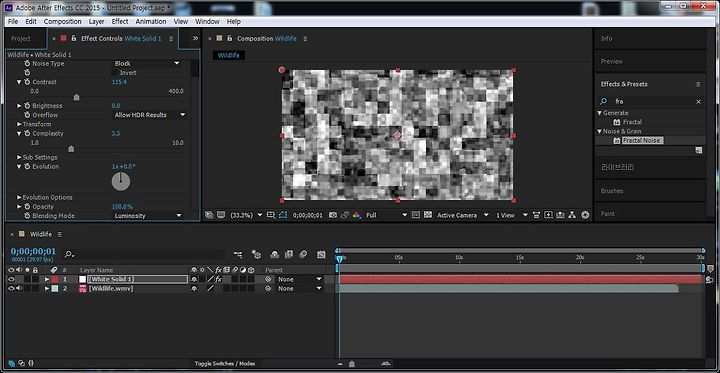Viewport: 720px width, 373px height.
Task: Enable the Contrast keyframe stopwatch
Action: point(27,82)
